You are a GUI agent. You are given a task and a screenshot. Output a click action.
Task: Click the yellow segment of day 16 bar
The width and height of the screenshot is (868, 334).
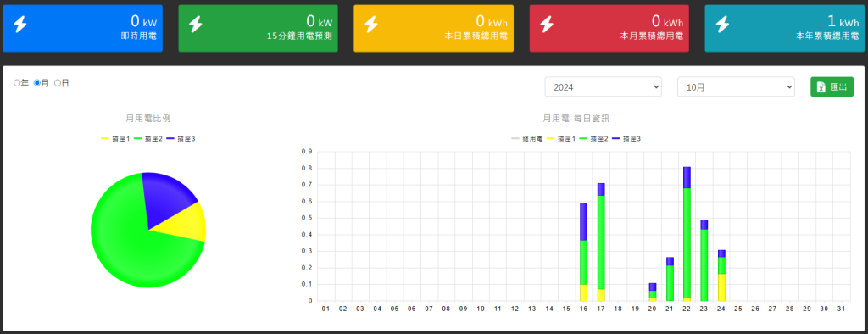click(583, 293)
